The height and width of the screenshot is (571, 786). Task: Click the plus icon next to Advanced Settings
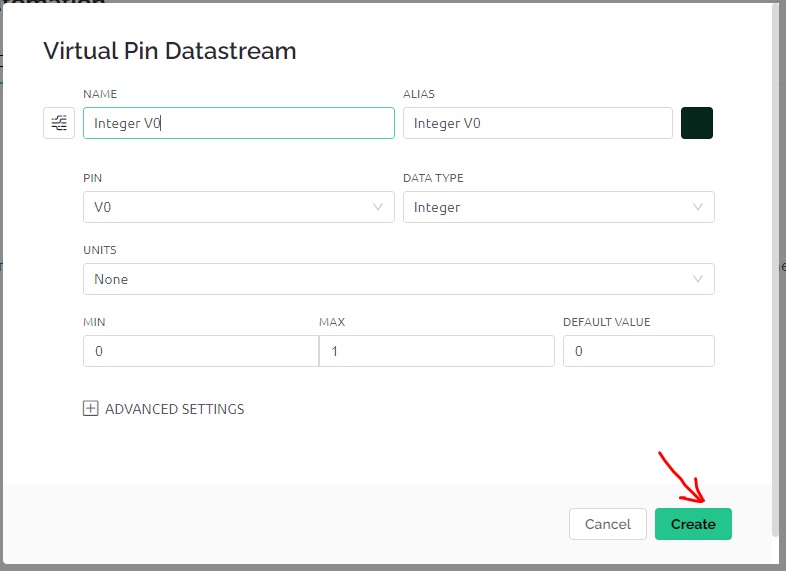pyautogui.click(x=90, y=409)
